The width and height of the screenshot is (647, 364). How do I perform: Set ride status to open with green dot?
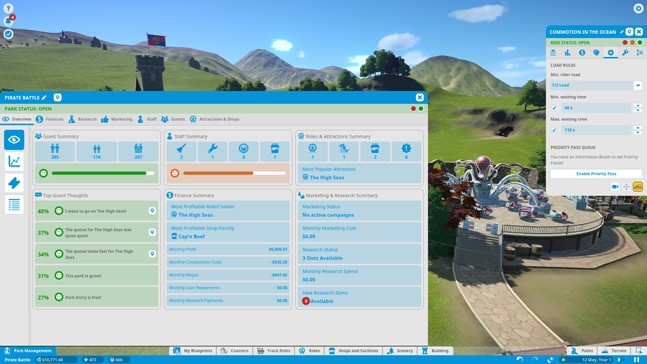click(640, 43)
